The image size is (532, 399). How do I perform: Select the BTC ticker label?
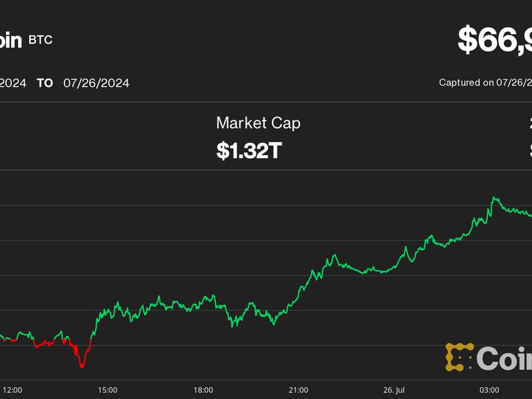[40, 40]
